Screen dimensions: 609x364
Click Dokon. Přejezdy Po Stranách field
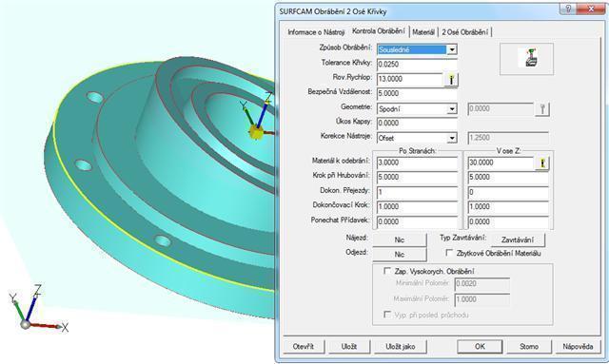(417, 192)
